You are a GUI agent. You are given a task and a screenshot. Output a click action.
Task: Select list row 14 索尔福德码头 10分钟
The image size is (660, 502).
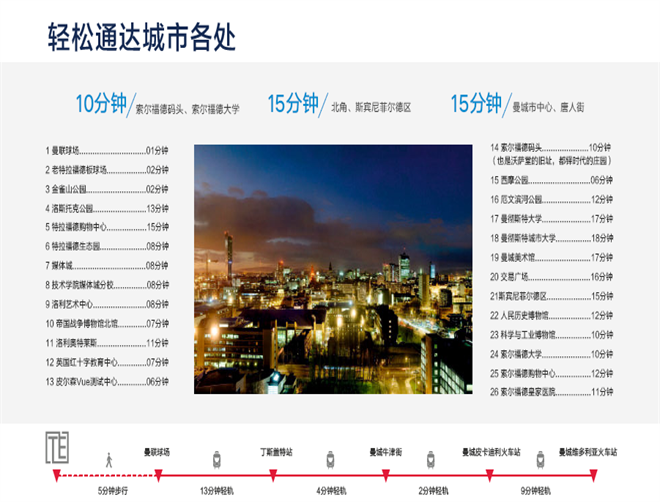551,148
